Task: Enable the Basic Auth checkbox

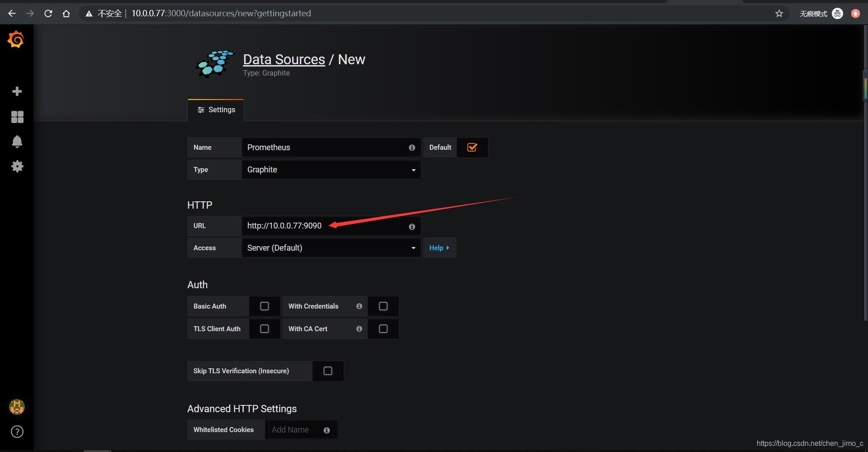Action: tap(265, 306)
